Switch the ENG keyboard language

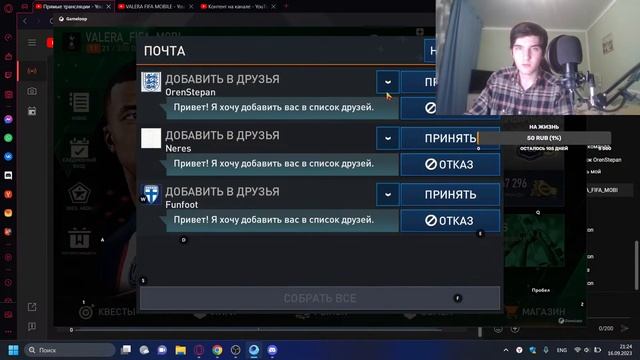562,350
